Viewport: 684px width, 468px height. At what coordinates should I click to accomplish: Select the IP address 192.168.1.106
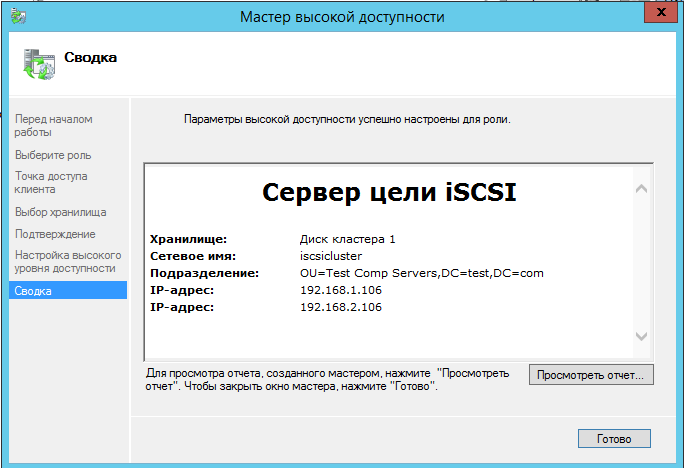tap(340, 290)
